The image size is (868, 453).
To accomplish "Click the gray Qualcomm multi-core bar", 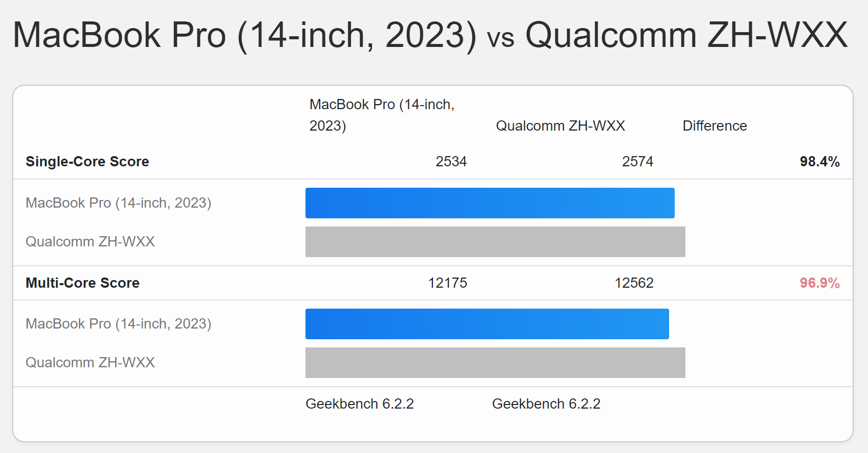I will [x=495, y=363].
